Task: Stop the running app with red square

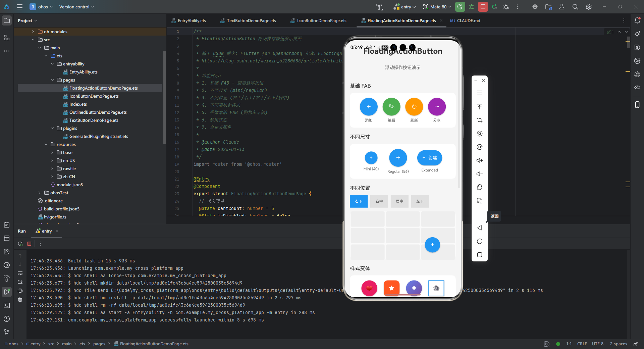Action: 483,7
